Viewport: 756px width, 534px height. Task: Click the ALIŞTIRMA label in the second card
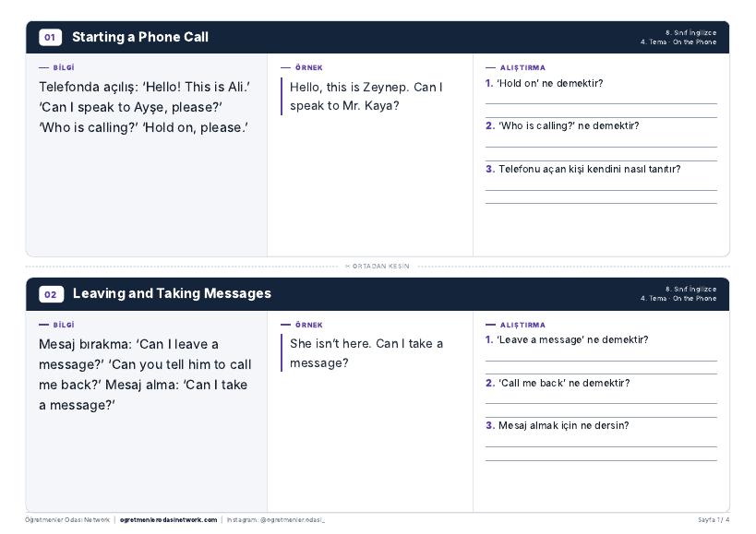(x=522, y=325)
